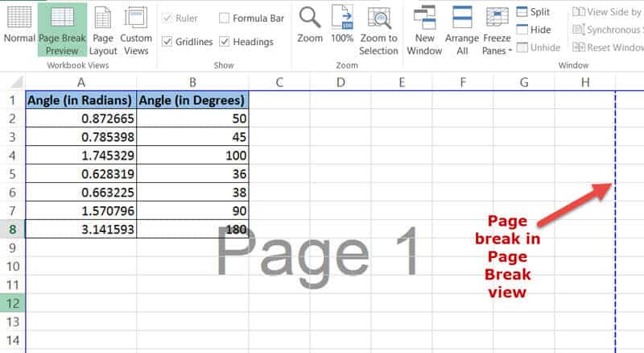This screenshot has height=353, width=644.
Task: Select column D header
Action: (x=341, y=82)
